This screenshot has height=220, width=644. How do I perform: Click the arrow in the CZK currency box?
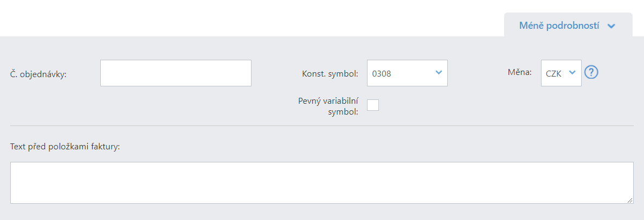572,72
